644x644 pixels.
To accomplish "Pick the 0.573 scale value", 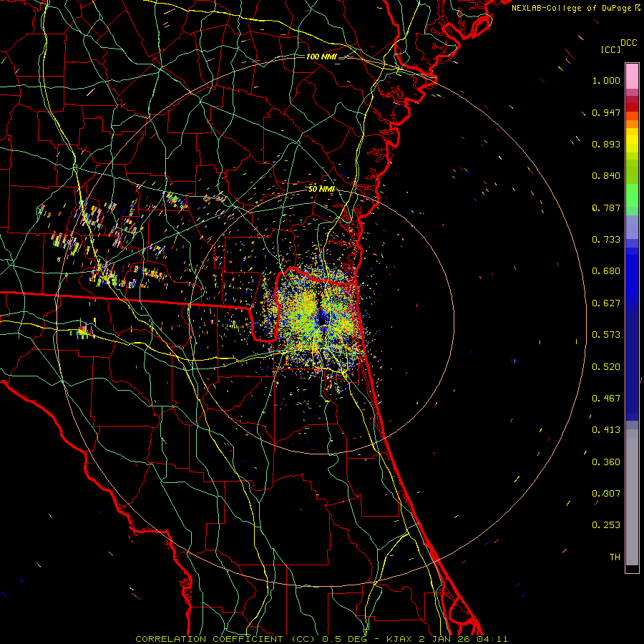I will tap(606, 335).
